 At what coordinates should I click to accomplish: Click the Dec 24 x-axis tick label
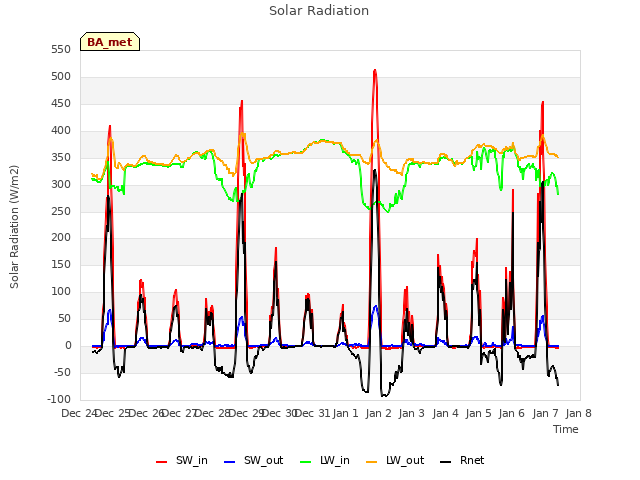(78, 413)
